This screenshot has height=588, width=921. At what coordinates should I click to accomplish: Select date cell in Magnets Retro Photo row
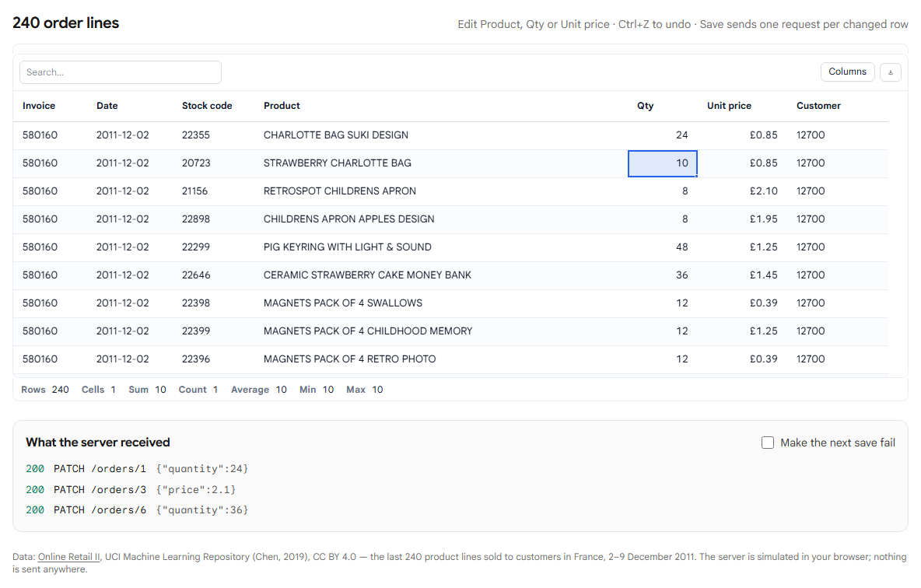click(x=130, y=359)
